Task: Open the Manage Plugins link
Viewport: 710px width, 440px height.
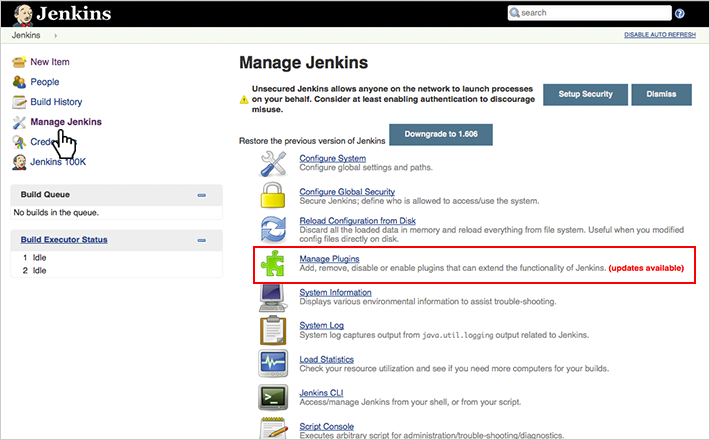Action: pyautogui.click(x=329, y=258)
